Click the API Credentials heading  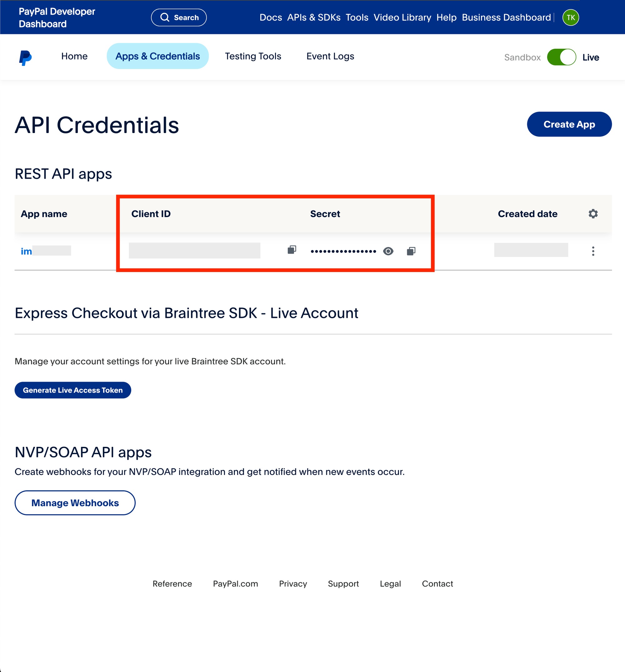97,125
